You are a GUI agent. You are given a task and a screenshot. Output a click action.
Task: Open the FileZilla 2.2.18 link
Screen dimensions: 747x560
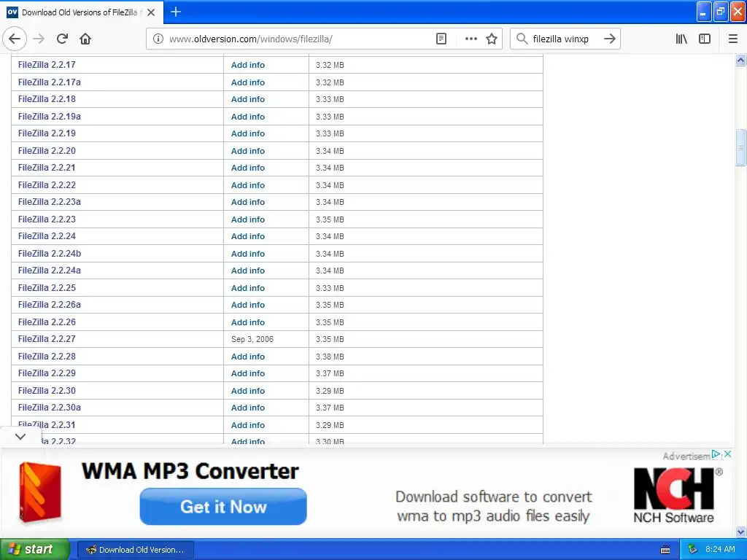coord(47,99)
